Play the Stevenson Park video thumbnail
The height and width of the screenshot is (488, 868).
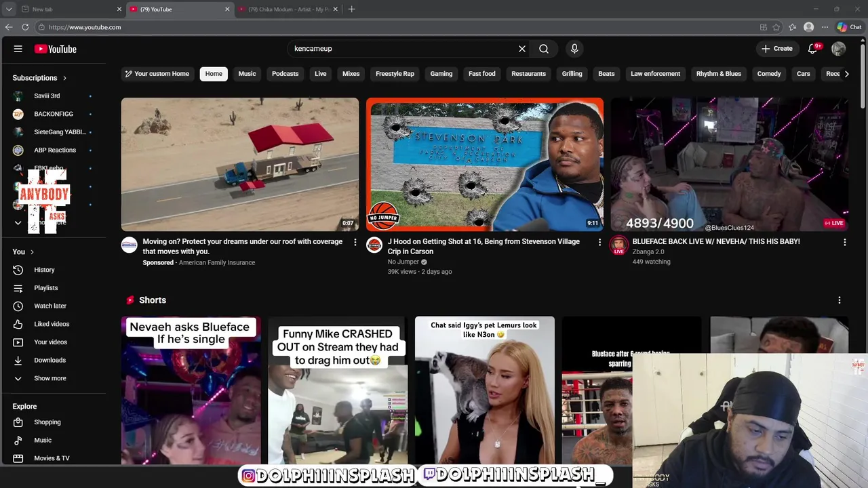[485, 165]
